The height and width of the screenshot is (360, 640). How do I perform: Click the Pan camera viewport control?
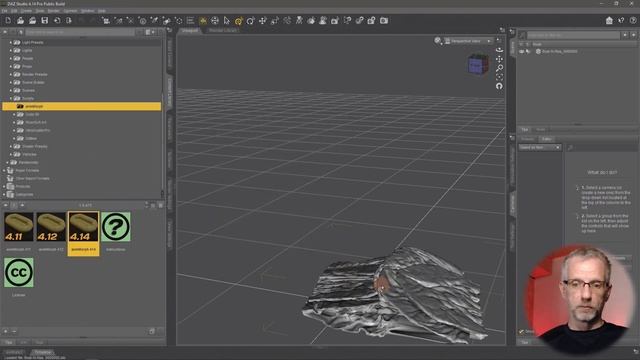[x=499, y=59]
